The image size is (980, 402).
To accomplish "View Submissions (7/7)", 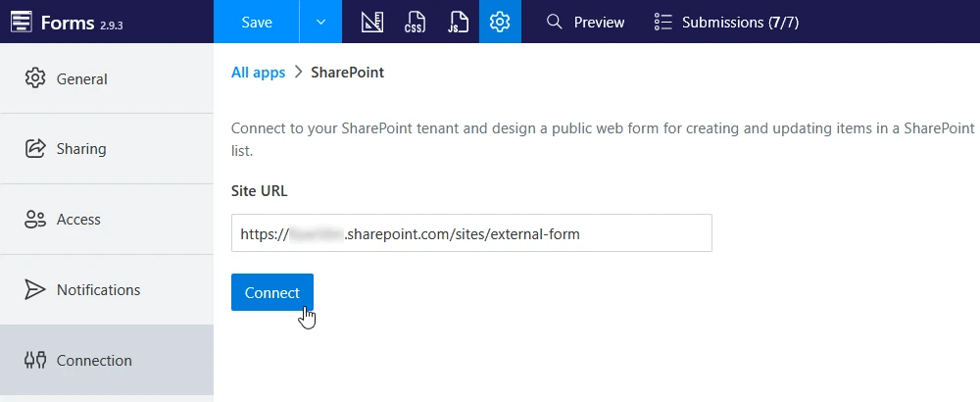I will [726, 23].
